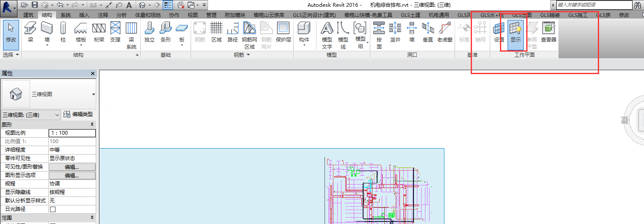Switch to the 建筑 ribbon tab

point(28,15)
